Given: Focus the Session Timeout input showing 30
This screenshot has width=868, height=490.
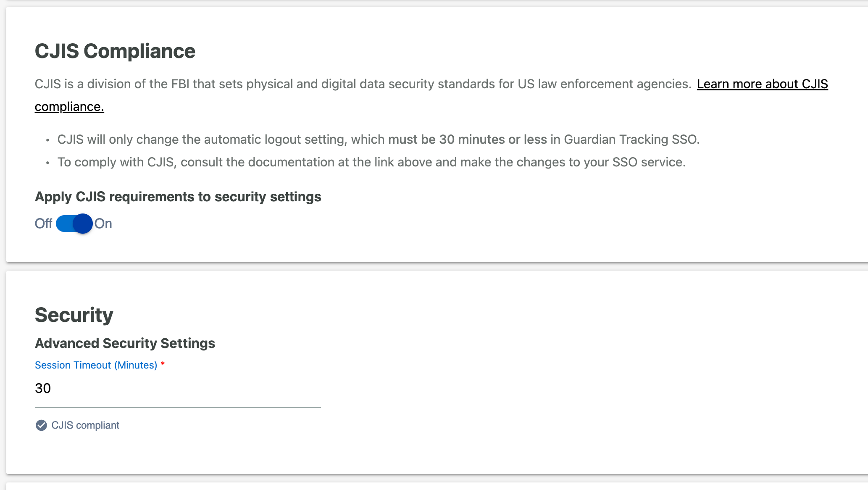Looking at the screenshot, I should pyautogui.click(x=178, y=388).
